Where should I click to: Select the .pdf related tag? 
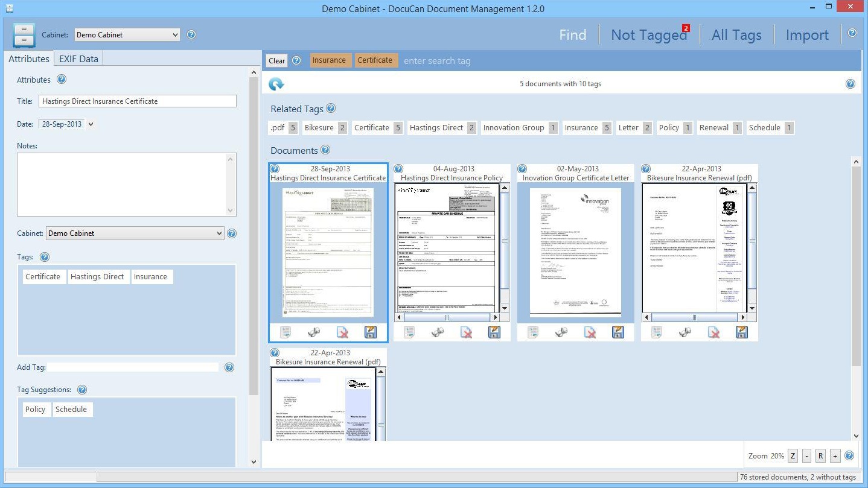point(283,128)
